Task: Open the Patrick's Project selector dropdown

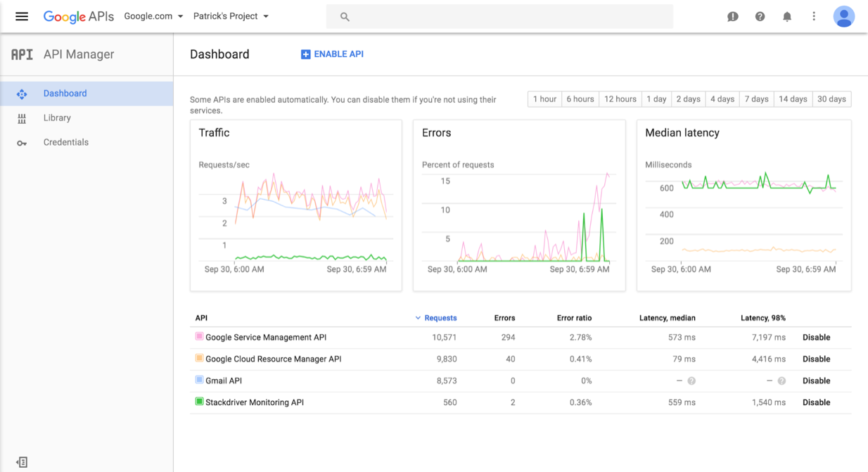Action: [231, 16]
